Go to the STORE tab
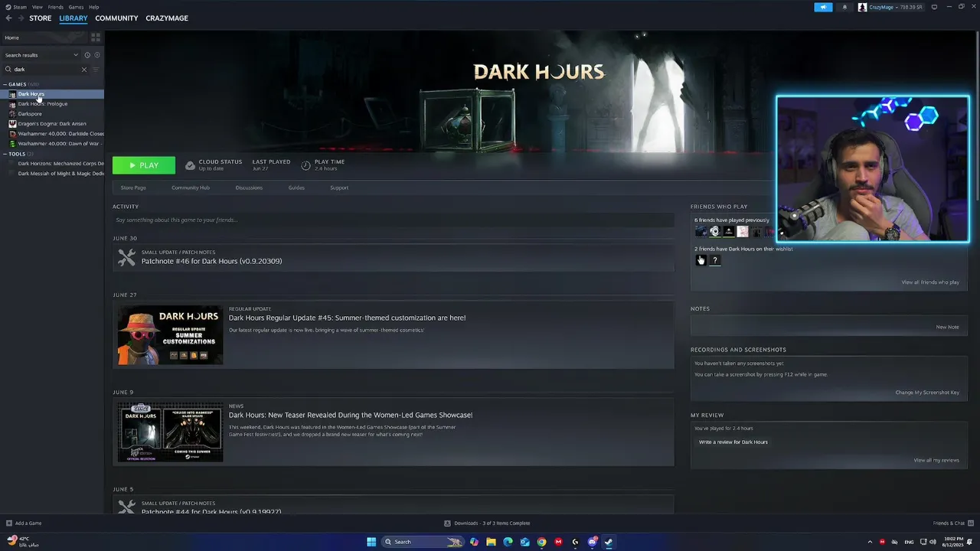 coord(41,18)
